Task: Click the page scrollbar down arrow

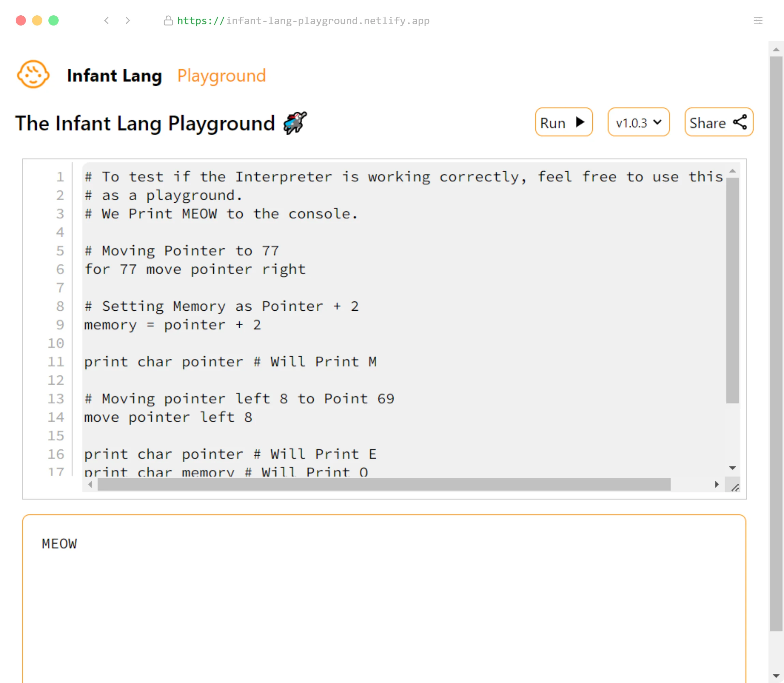Action: click(x=776, y=676)
